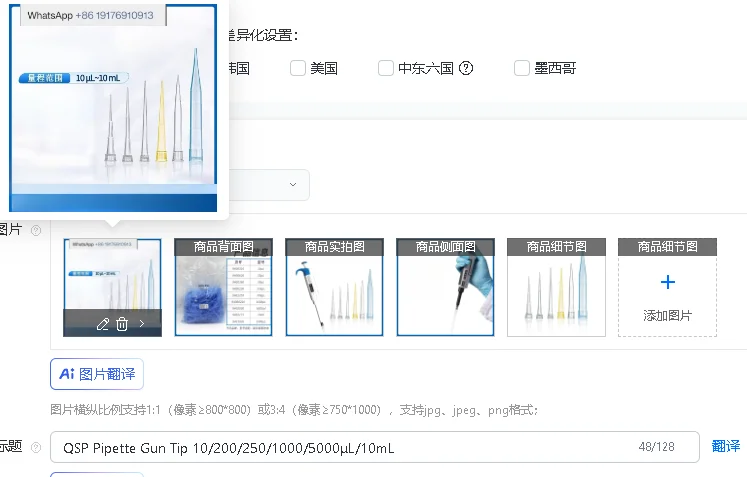Select the filled 商品细节图 thumbnail
Image resolution: width=747 pixels, height=477 pixels.
coord(556,287)
